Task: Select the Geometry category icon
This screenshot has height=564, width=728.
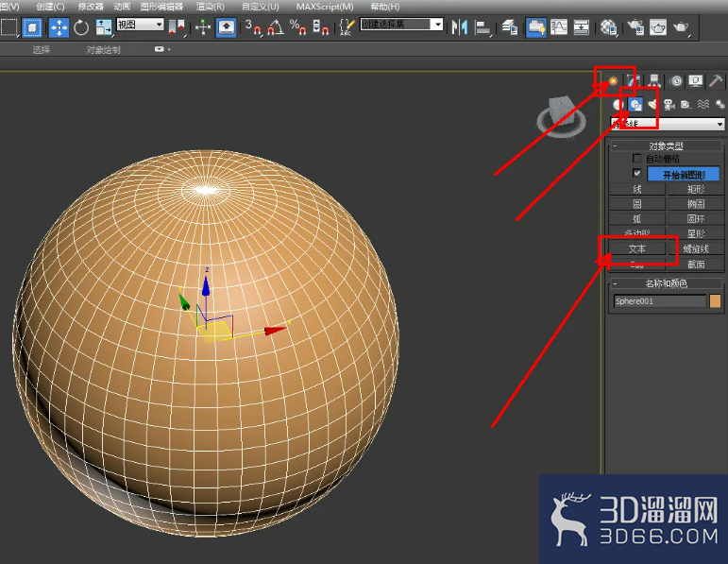Action: click(618, 104)
